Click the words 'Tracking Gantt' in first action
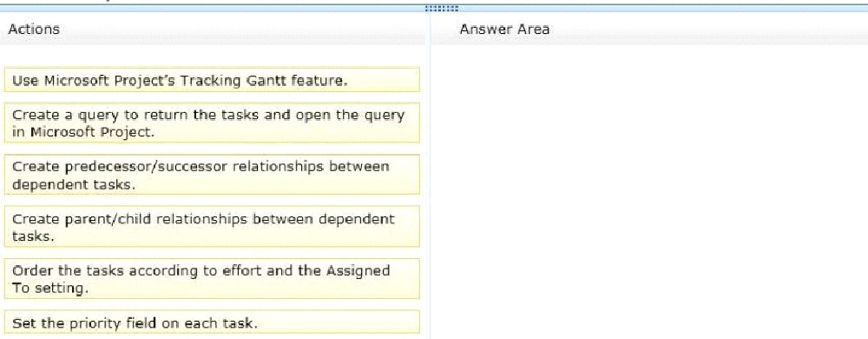Screen dimensions: 868x339 point(240,81)
